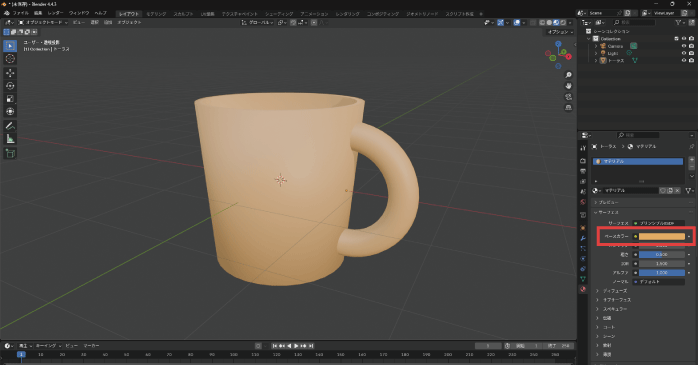Open the オブジェクトモード mode dropdown
The height and width of the screenshot is (365, 698).
(x=43, y=22)
